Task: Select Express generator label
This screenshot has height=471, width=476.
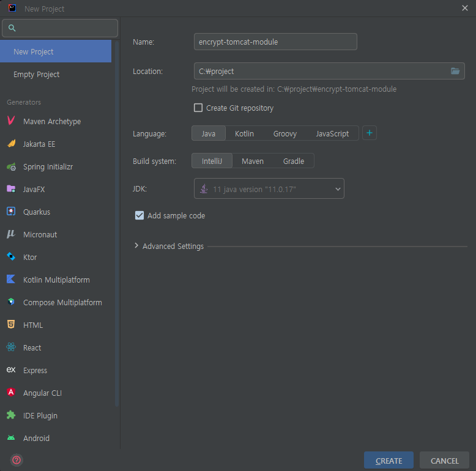Action: (35, 370)
